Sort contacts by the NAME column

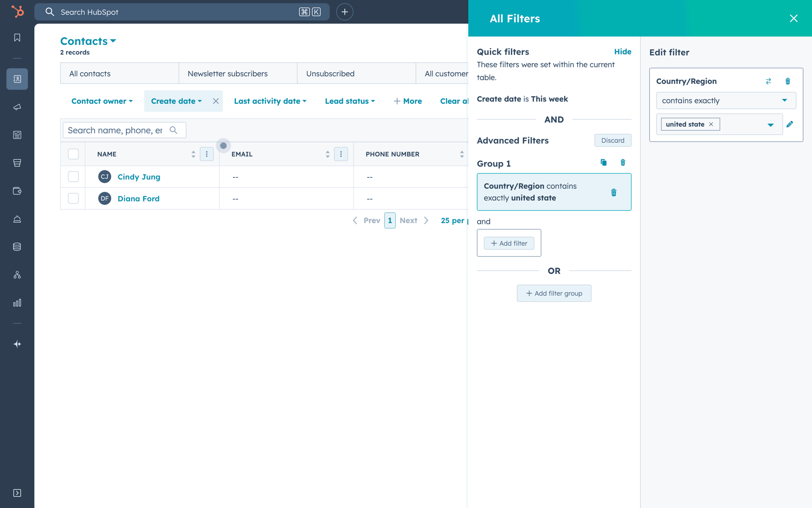click(x=193, y=154)
